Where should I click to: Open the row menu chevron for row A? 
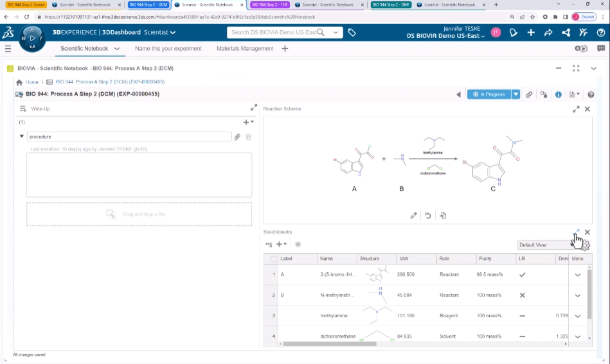[x=578, y=275]
